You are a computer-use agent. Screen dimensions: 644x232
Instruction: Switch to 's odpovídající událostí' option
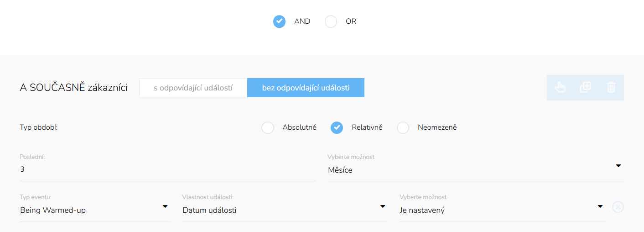point(193,88)
